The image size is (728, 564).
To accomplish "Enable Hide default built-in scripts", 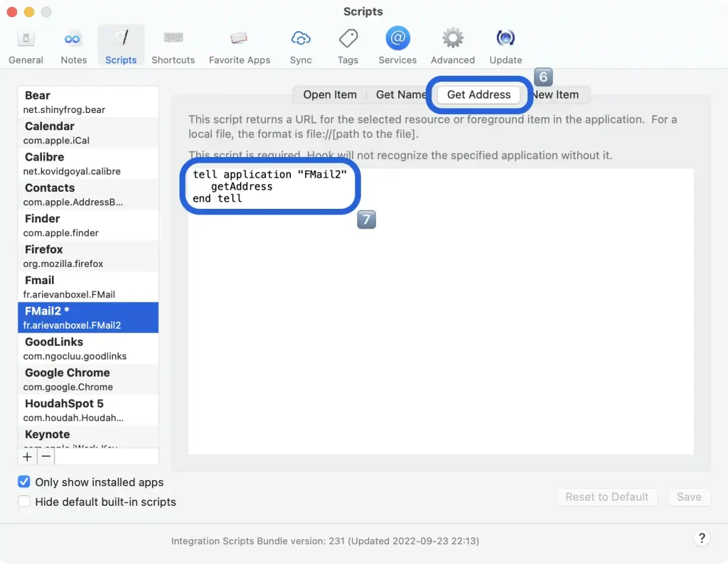I will [24, 501].
